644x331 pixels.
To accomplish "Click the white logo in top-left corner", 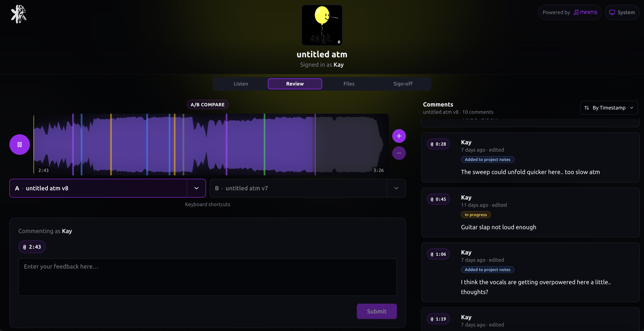I will coord(19,14).
